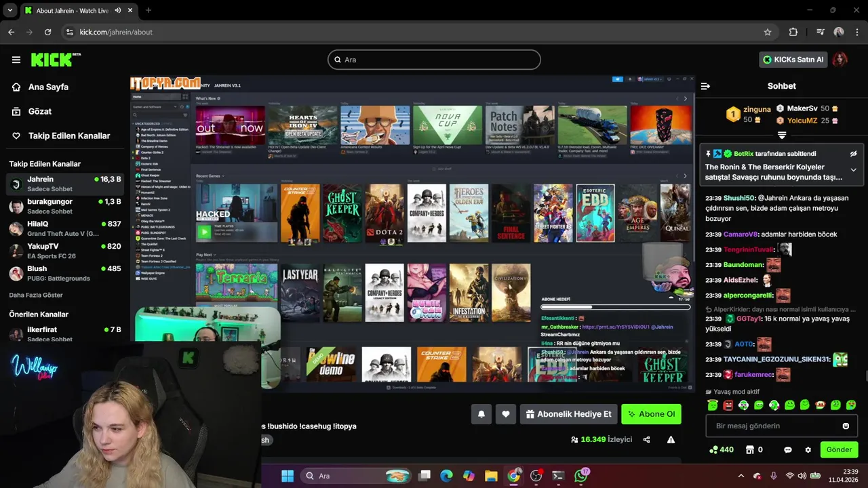Open Takip Edilen Kanallar page
Viewport: 868px width, 488px height.
[62, 136]
